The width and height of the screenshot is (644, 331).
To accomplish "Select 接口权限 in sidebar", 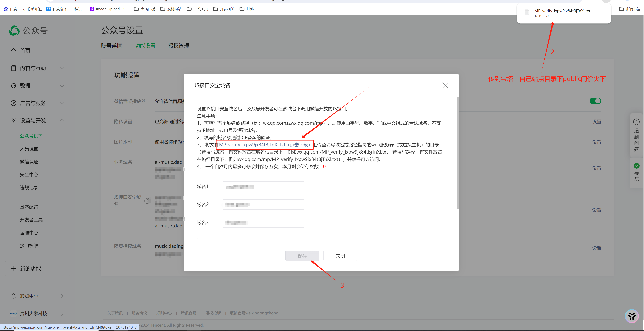I will tap(29, 245).
